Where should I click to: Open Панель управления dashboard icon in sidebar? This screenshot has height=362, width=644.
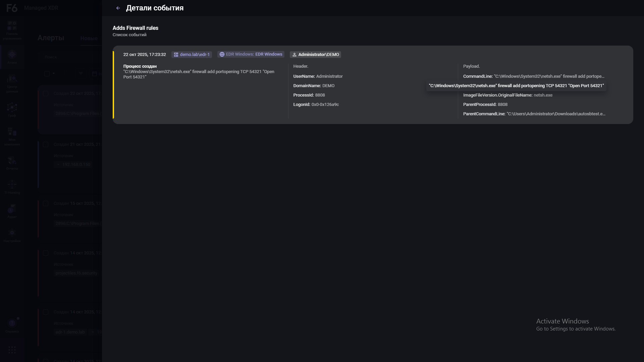(12, 26)
